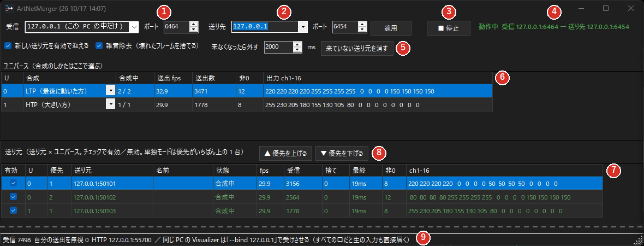Screen dimensions: 644x246
Task: Click 来ていない送り元を消す button
Action: (357, 48)
